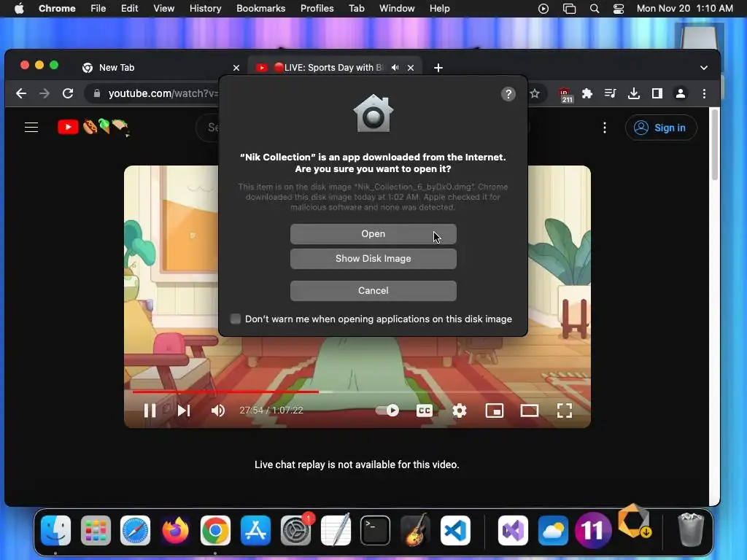The height and width of the screenshot is (560, 747).
Task: Mute the tab via its speaker icon
Action: [395, 68]
